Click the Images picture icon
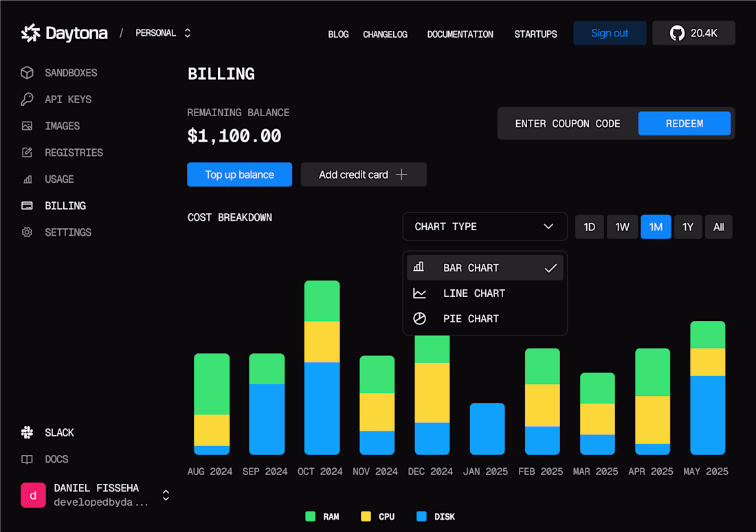 tap(27, 126)
